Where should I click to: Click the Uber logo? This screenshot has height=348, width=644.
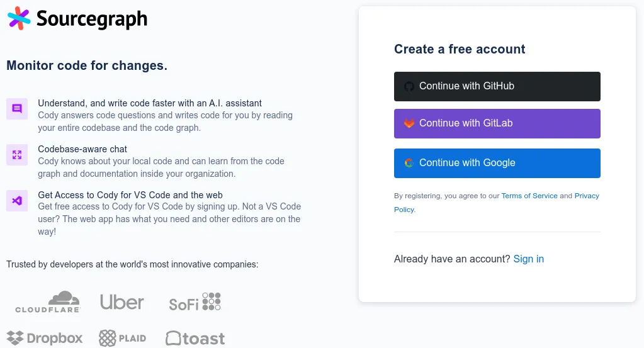122,303
